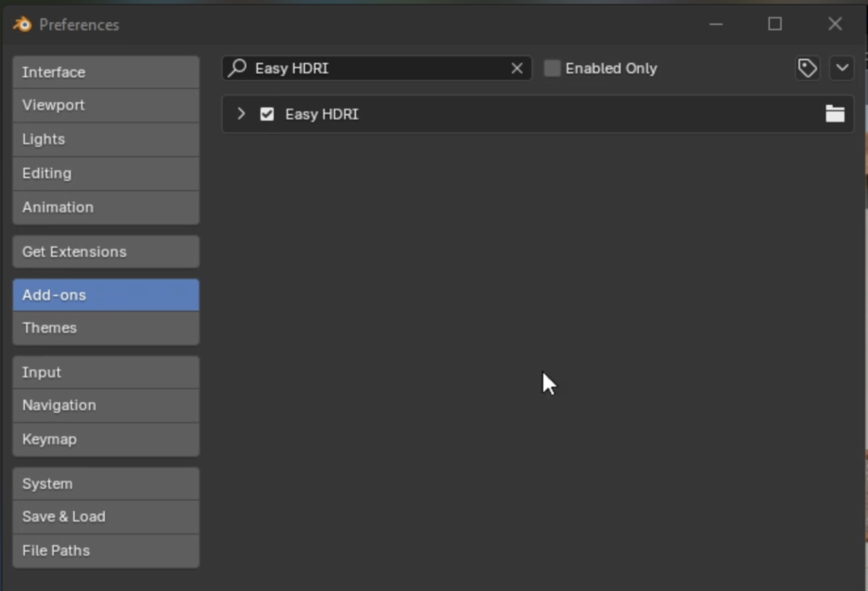Open Animation preferences
868x591 pixels.
pyautogui.click(x=106, y=208)
